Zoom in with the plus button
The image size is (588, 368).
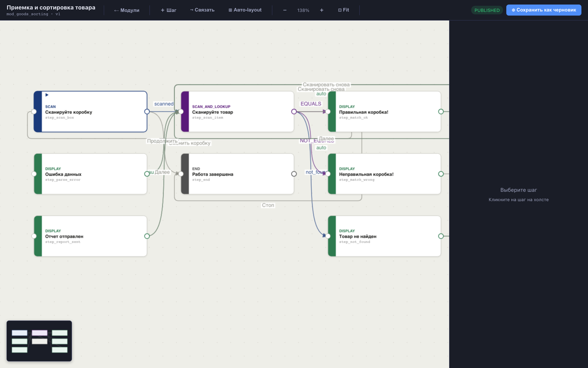(322, 10)
